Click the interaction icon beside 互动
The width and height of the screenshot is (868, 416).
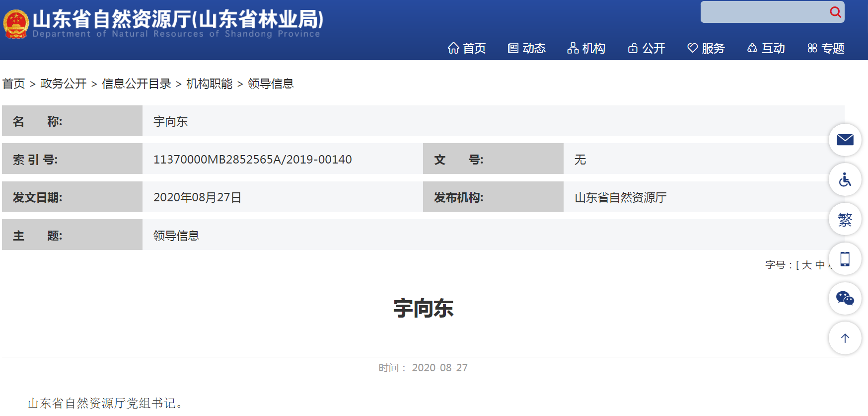[x=752, y=48]
